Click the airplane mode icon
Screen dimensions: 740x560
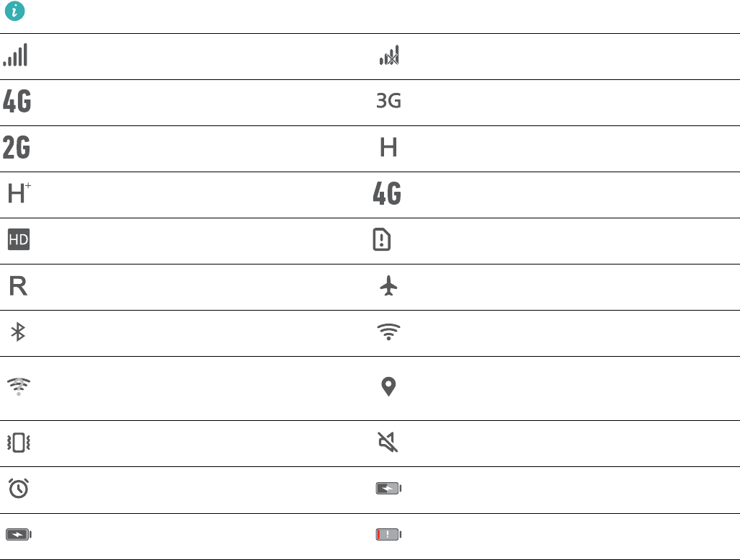click(x=388, y=287)
